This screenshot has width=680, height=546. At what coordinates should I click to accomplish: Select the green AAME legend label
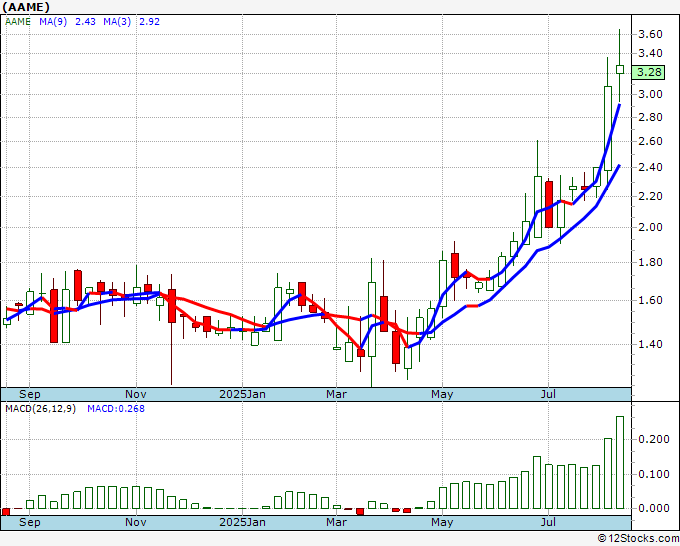18,22
